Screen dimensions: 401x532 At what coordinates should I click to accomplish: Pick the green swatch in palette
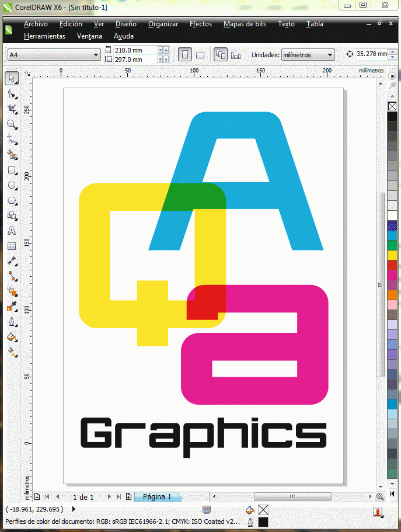tap(392, 245)
